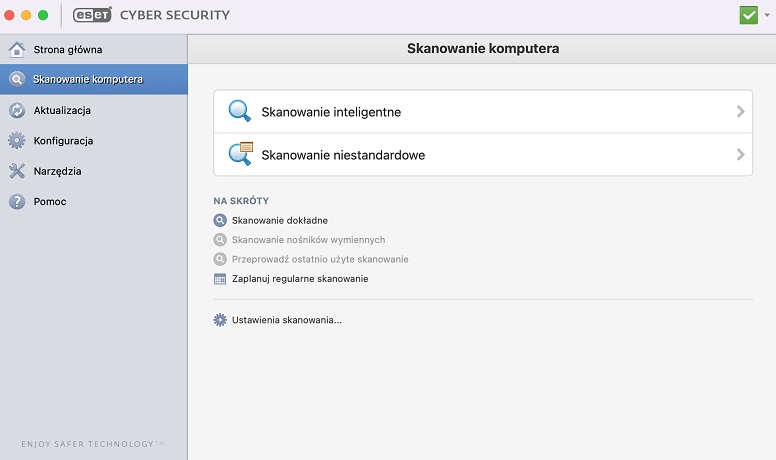Click the Pomoc question mark icon

click(16, 201)
